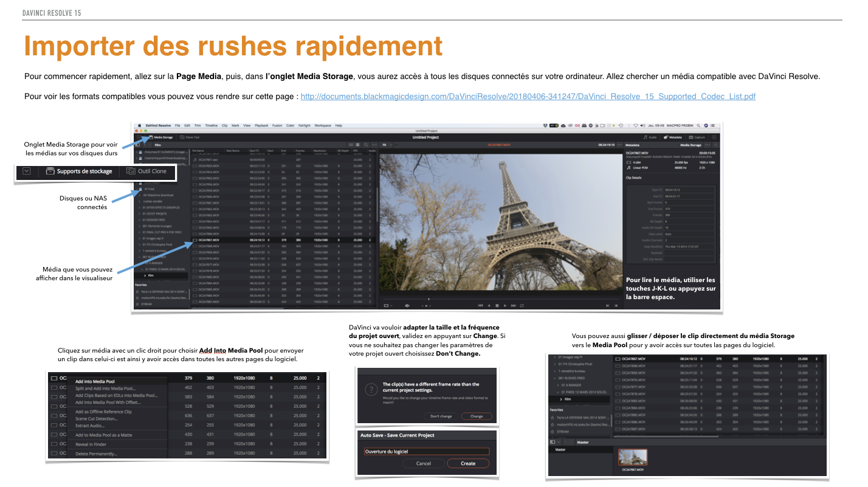Select the Eiffel Tower thumbnail in Media Pool
Image resolution: width=868 pixels, height=487 pixels.
click(633, 457)
